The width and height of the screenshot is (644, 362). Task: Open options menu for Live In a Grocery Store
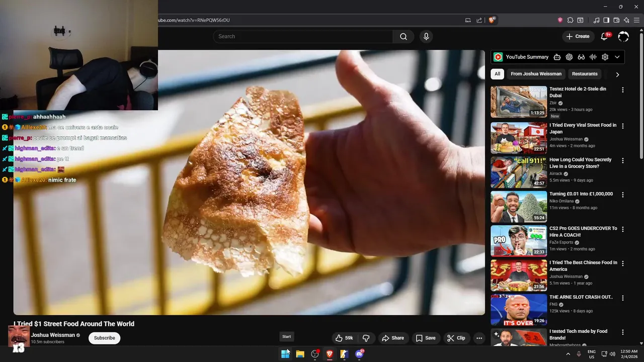pyautogui.click(x=623, y=161)
